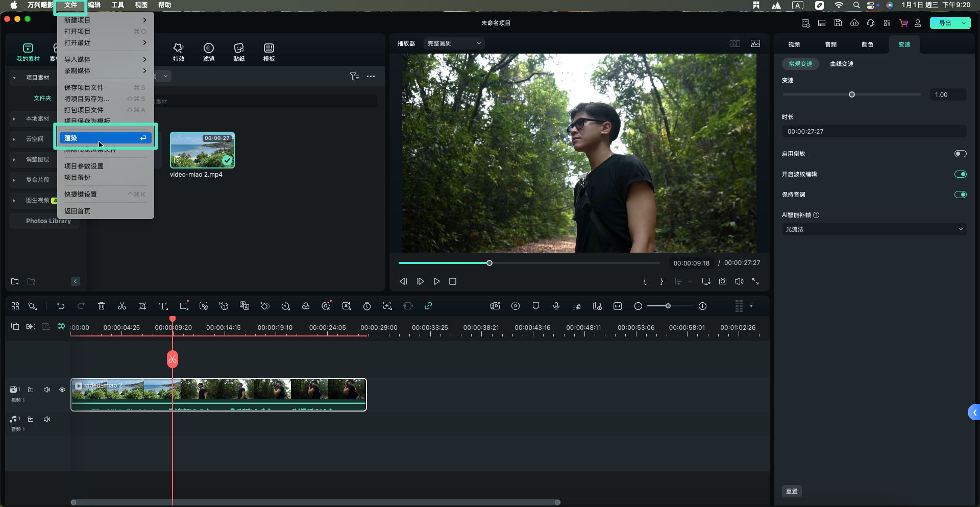Expand the 调整图层 tree item

14,159
